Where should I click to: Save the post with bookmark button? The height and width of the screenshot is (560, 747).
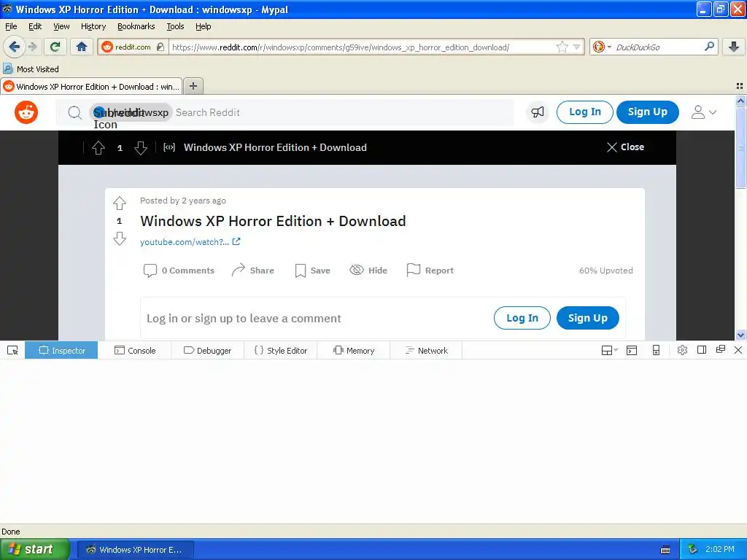[x=312, y=271]
